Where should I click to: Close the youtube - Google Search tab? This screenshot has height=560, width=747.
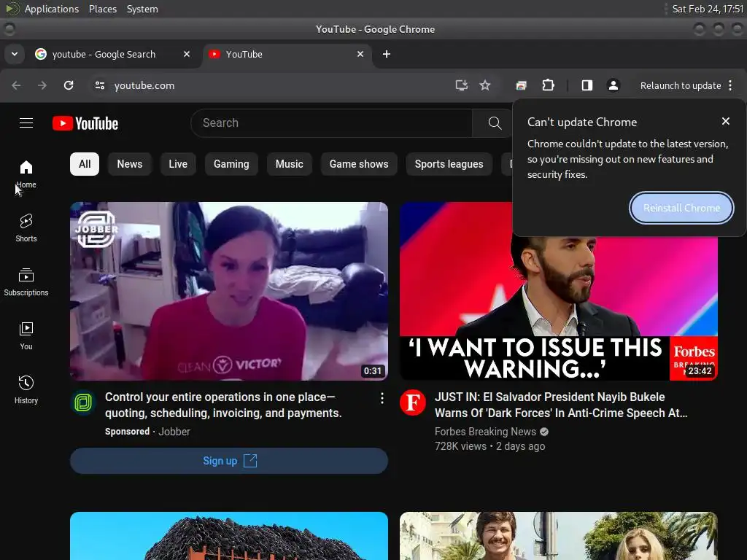(187, 54)
